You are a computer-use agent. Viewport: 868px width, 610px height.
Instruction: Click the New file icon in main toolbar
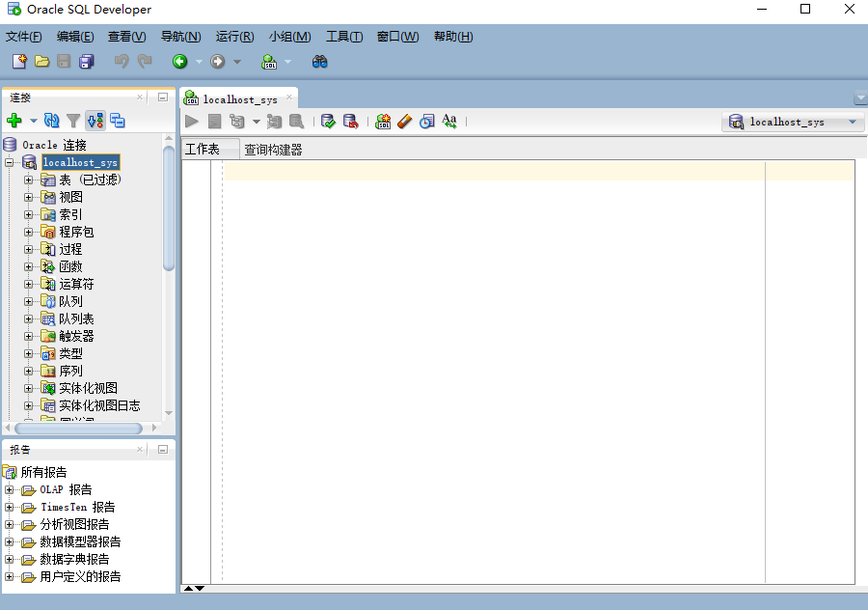(19, 62)
